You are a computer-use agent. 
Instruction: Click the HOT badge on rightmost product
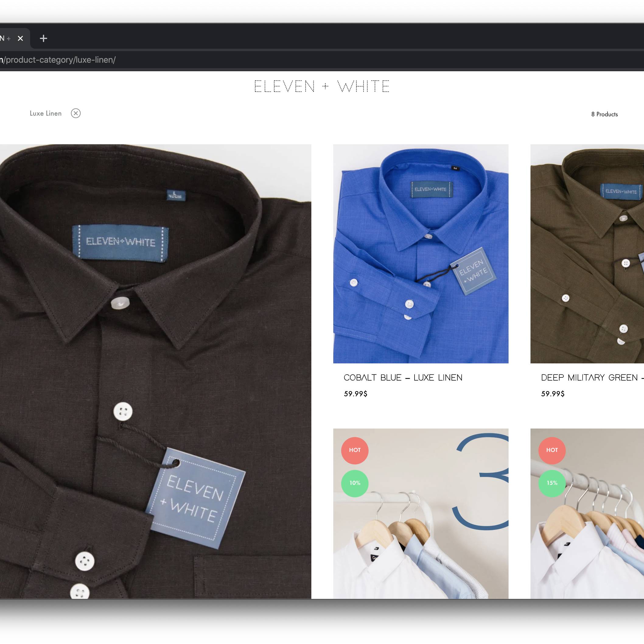click(552, 450)
